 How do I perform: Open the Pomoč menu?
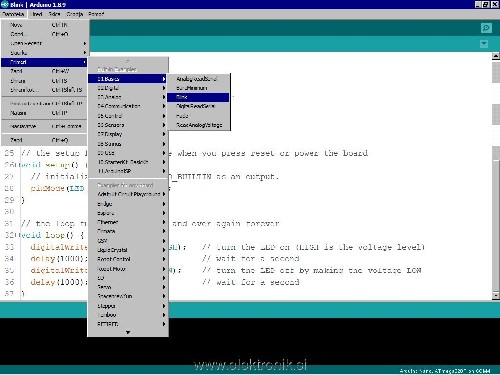pos(96,14)
